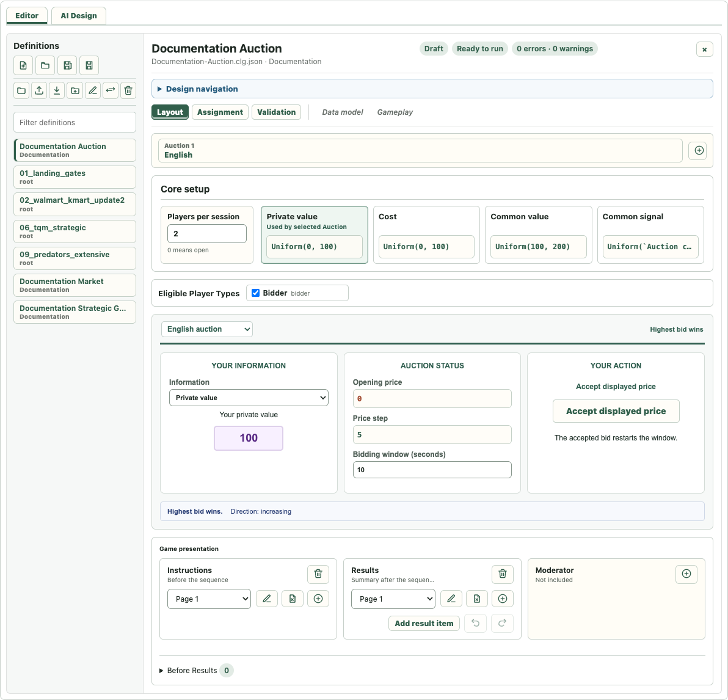The width and height of the screenshot is (728, 700).
Task: Click the Price step field
Action: pyautogui.click(x=432, y=435)
